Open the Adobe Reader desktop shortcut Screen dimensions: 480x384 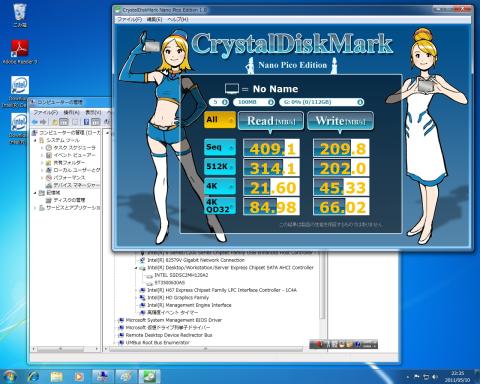point(20,52)
